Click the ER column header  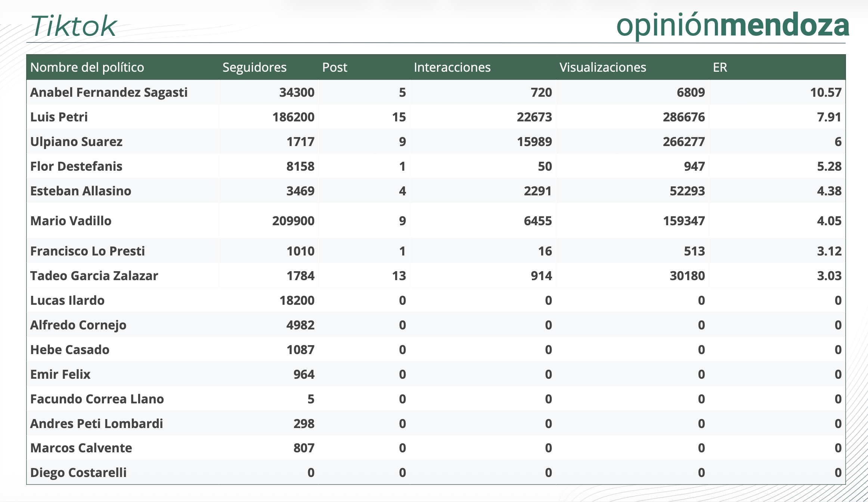[x=720, y=67]
